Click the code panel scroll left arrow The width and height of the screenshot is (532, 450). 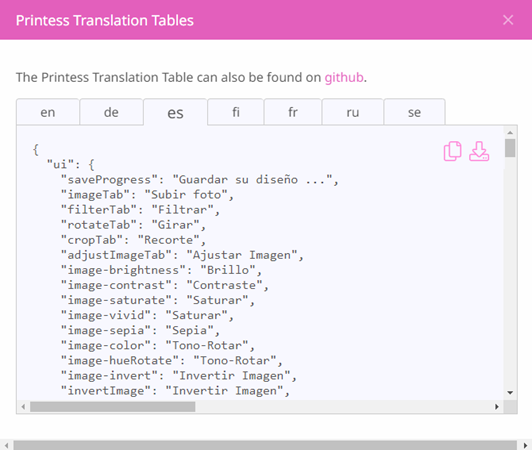click(23, 407)
